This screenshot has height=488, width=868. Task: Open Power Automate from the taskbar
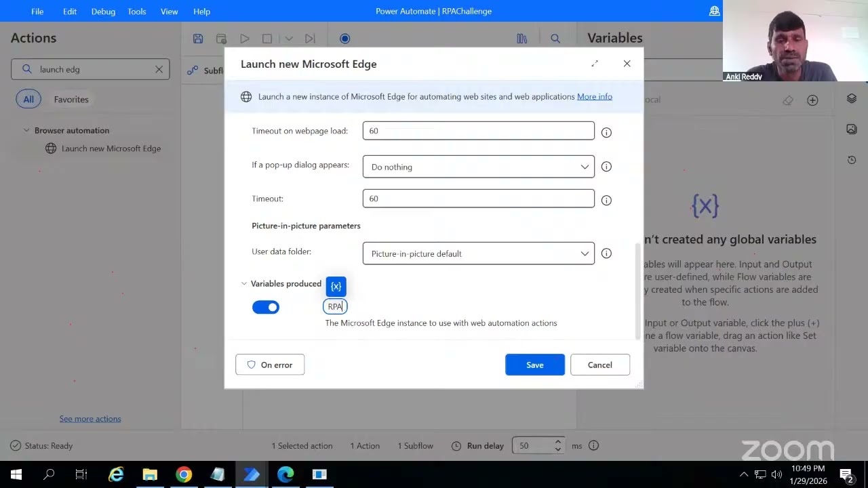(252, 474)
